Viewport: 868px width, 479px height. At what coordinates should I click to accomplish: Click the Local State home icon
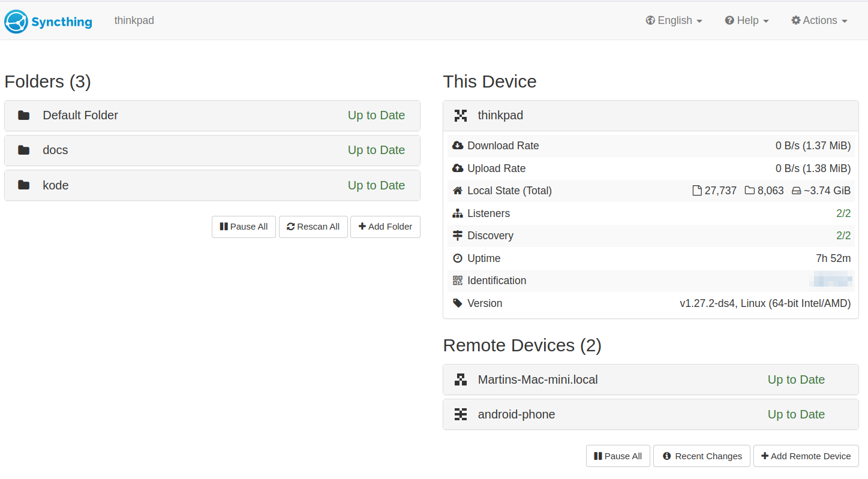(x=458, y=191)
